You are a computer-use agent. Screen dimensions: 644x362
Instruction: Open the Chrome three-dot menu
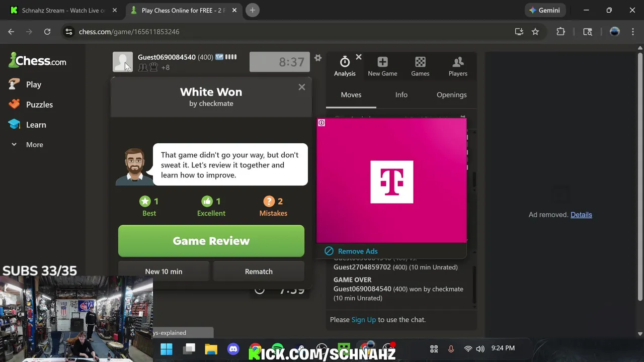[632, 32]
